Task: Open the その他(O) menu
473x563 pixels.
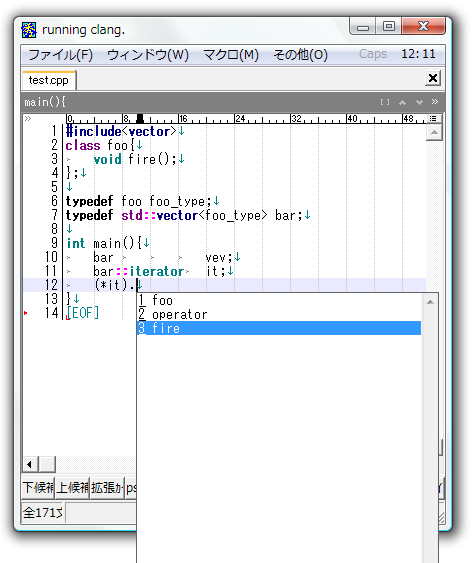Action: pos(300,55)
